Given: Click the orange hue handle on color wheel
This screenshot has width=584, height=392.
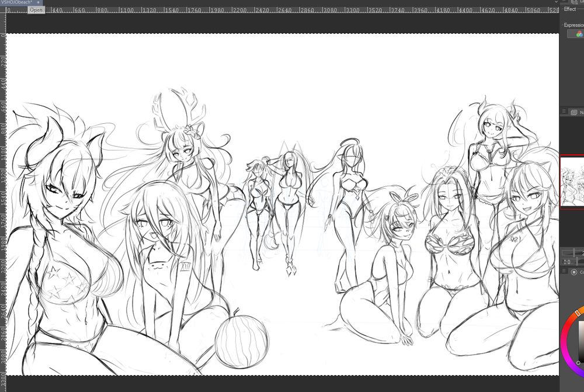Looking at the screenshot, I should (578, 313).
